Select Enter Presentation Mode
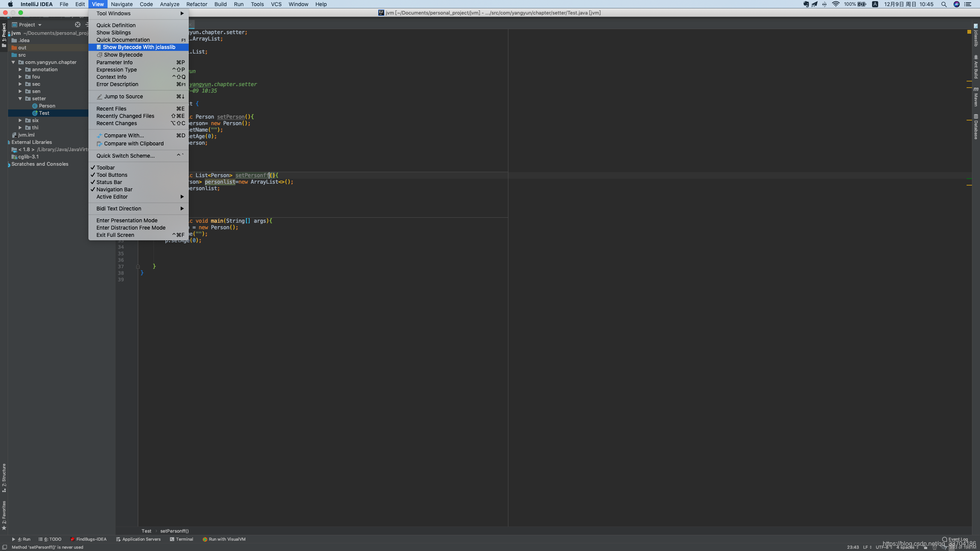The image size is (980, 551). pyautogui.click(x=138, y=220)
